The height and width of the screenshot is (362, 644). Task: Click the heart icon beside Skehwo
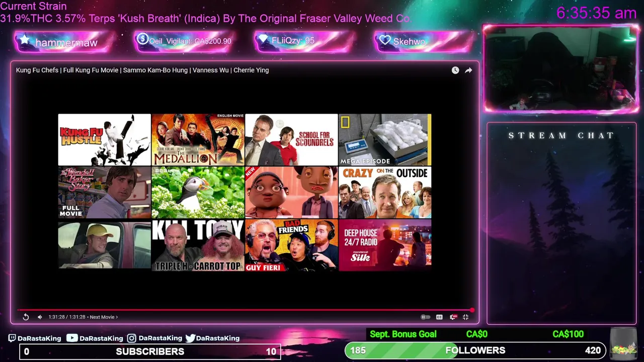385,40
